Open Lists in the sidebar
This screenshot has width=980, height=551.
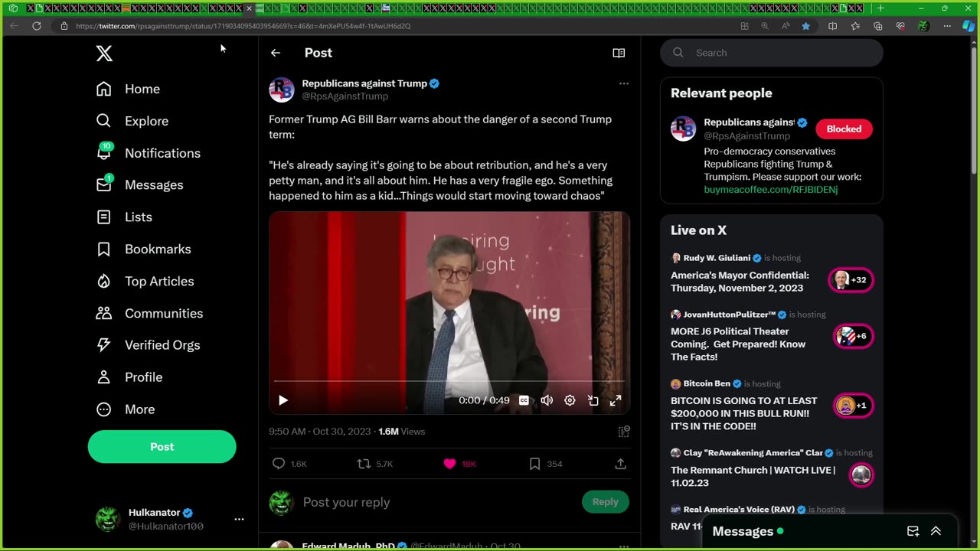124,217
